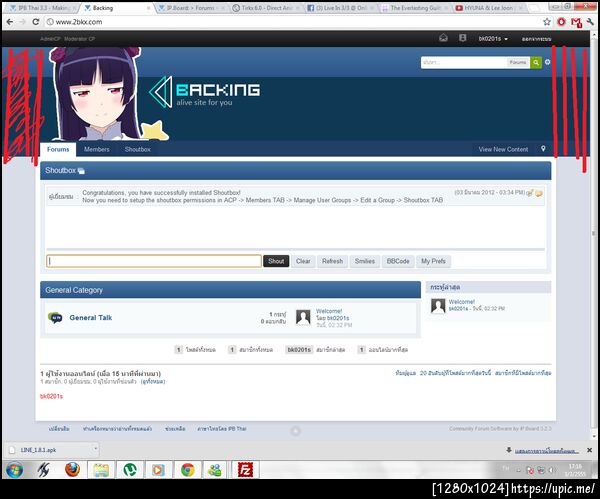Switch to IPB Thai 3.3 browser tab
This screenshot has width=600, height=499.
[41, 8]
